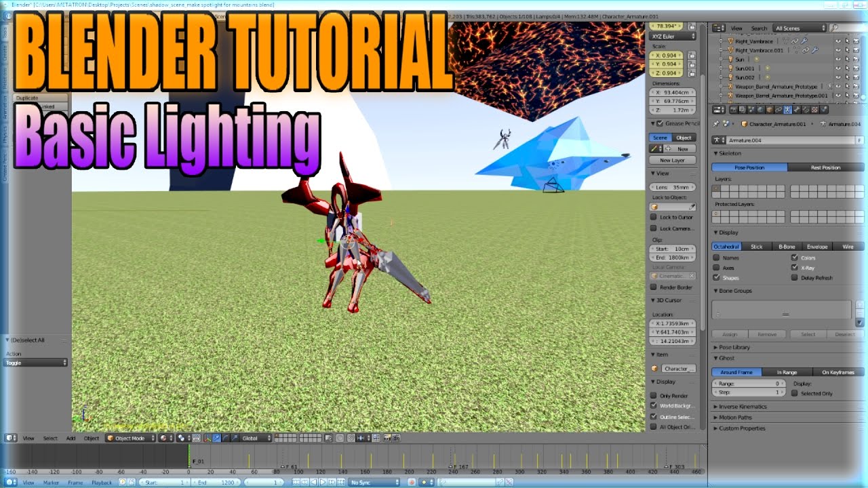Image resolution: width=868 pixels, height=488 pixels.
Task: Click the Outliner editor type icon
Action: click(x=719, y=28)
